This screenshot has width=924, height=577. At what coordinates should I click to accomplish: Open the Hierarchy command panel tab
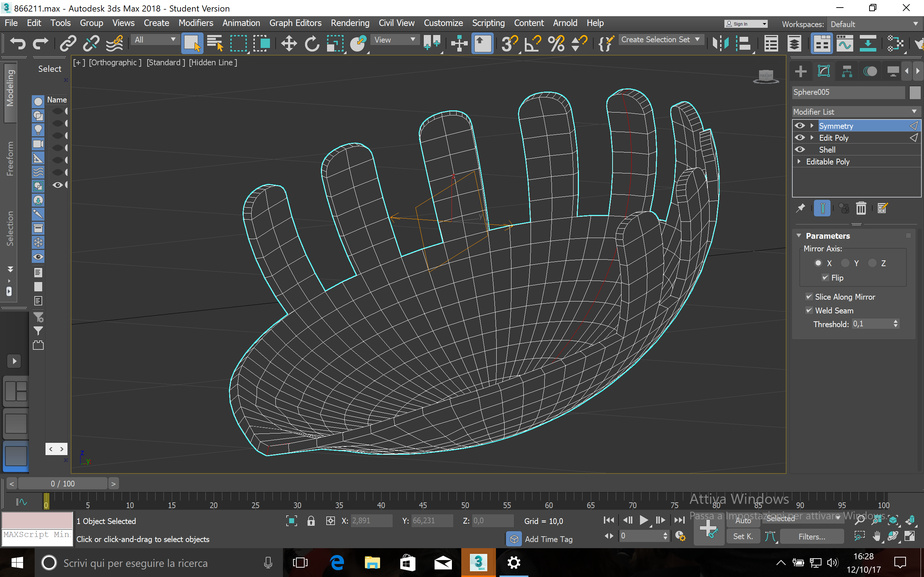pyautogui.click(x=846, y=71)
